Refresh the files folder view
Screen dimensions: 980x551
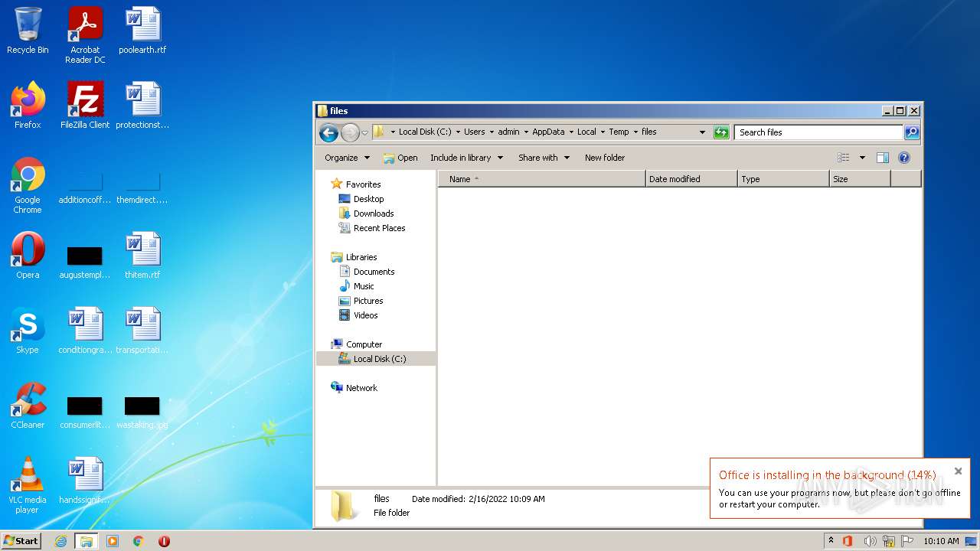pos(721,132)
